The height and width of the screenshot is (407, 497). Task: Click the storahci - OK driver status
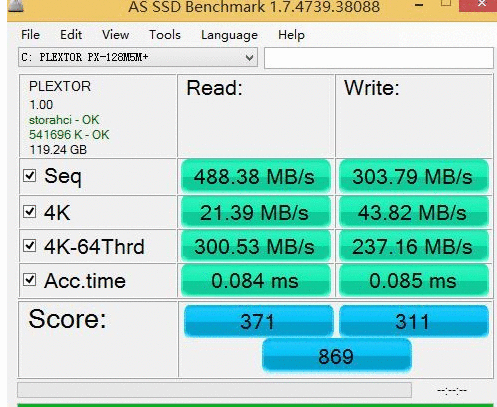[x=64, y=120]
